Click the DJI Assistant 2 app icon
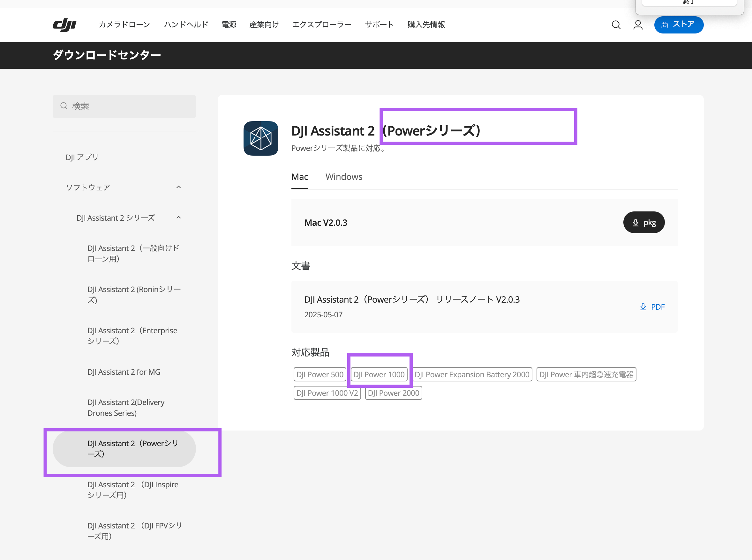The image size is (752, 560). (261, 138)
